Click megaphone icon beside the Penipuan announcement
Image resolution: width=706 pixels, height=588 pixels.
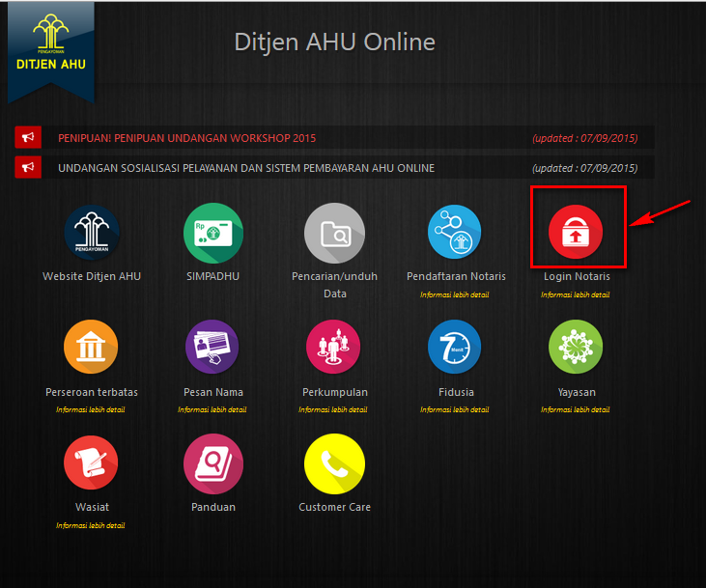pos(28,138)
